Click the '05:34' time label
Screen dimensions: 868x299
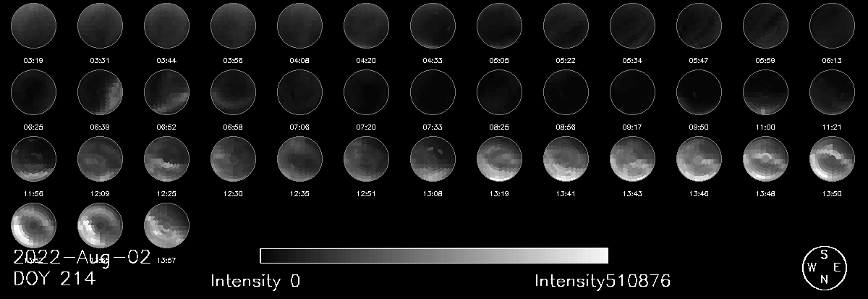pos(632,61)
